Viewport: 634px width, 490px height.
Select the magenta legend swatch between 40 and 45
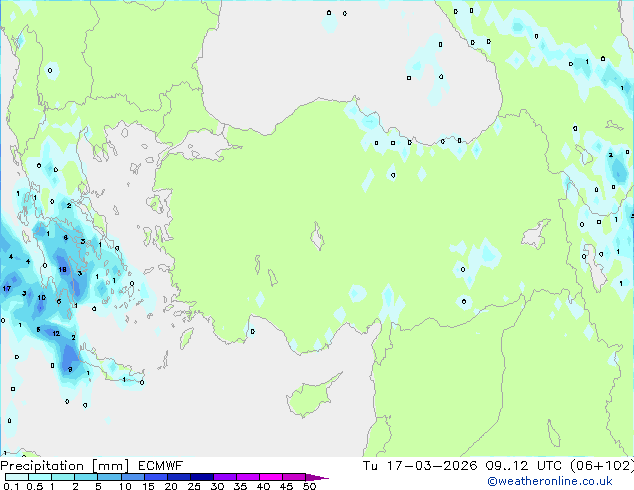[x=271, y=477]
